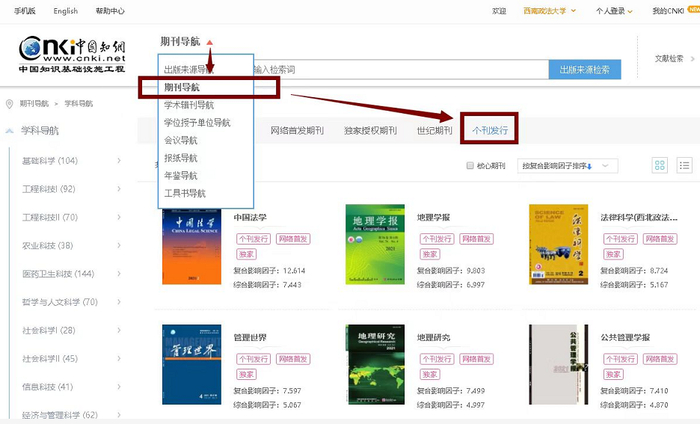This screenshot has height=424, width=700.
Task: Open 法律科学 journal cover thumbnail
Action: (558, 244)
